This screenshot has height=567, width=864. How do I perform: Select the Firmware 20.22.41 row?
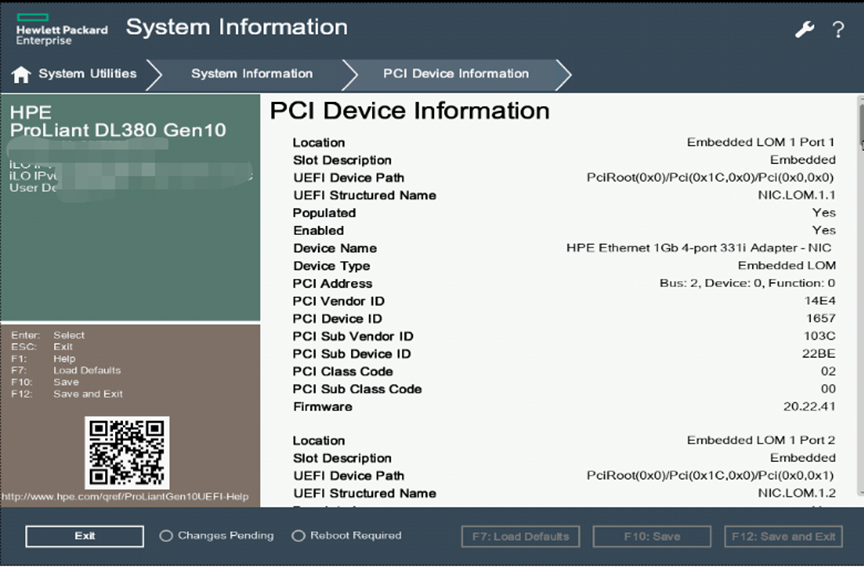[564, 407]
